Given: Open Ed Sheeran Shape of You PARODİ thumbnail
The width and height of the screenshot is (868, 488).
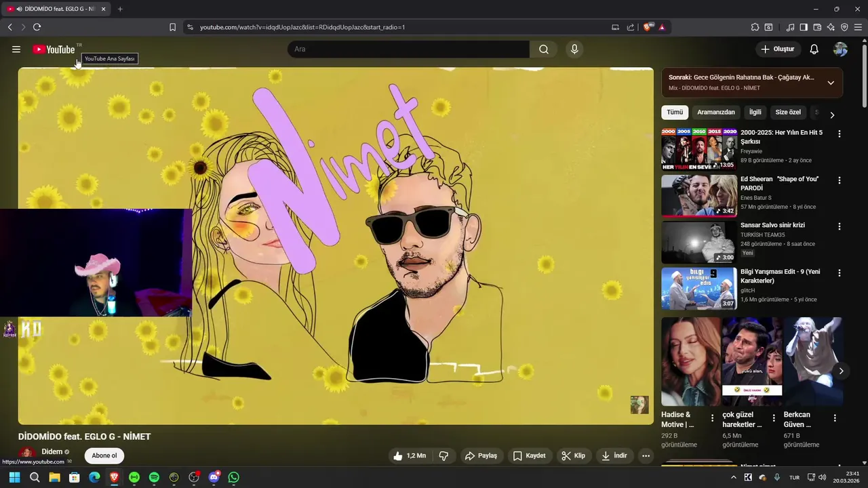Looking at the screenshot, I should click(699, 195).
